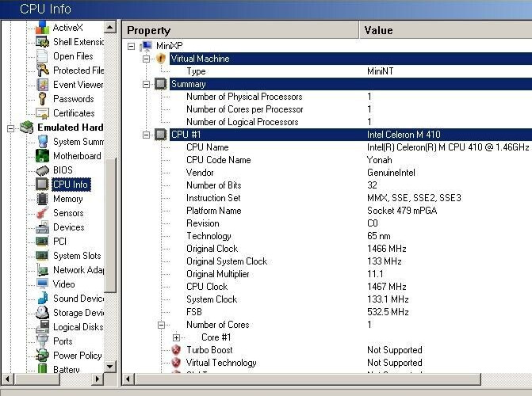Open the Motherboard icon in sidebar
This screenshot has height=396, width=532.
(42, 156)
